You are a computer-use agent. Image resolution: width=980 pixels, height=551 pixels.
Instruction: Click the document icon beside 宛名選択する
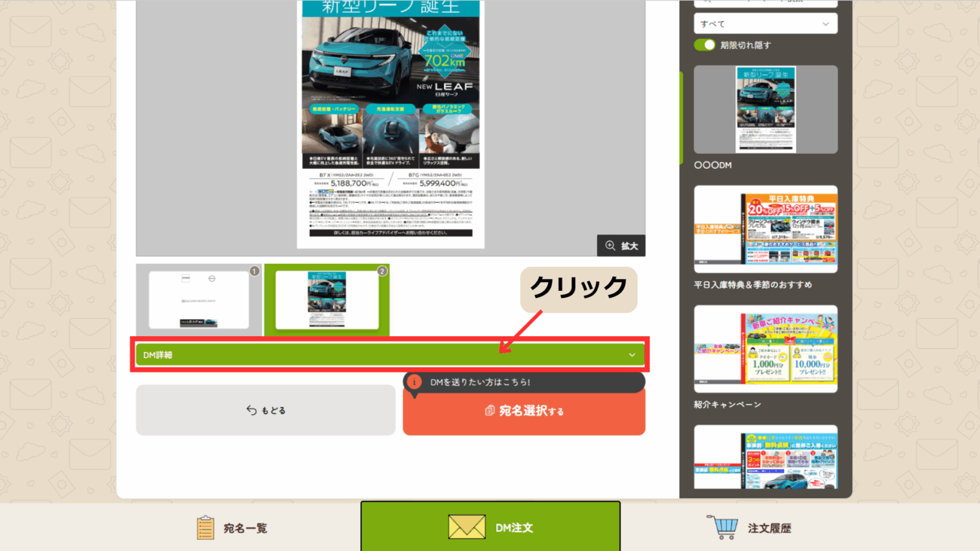pos(489,411)
